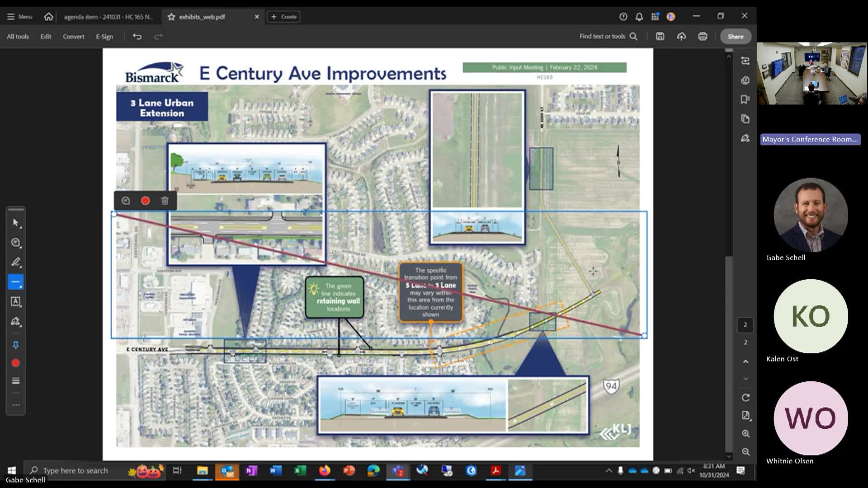Toggle the pin tool in quick toolbar

(16, 345)
